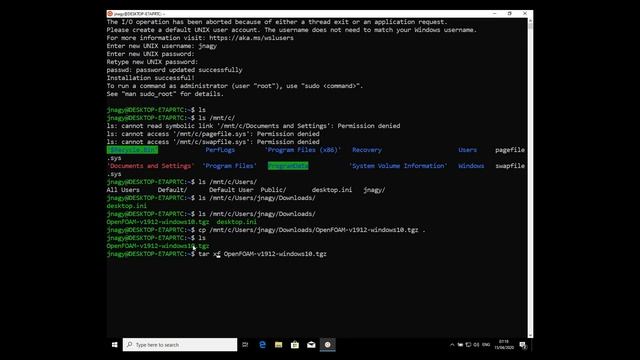Click 'Default User' in the Users listing

pyautogui.click(x=231, y=190)
